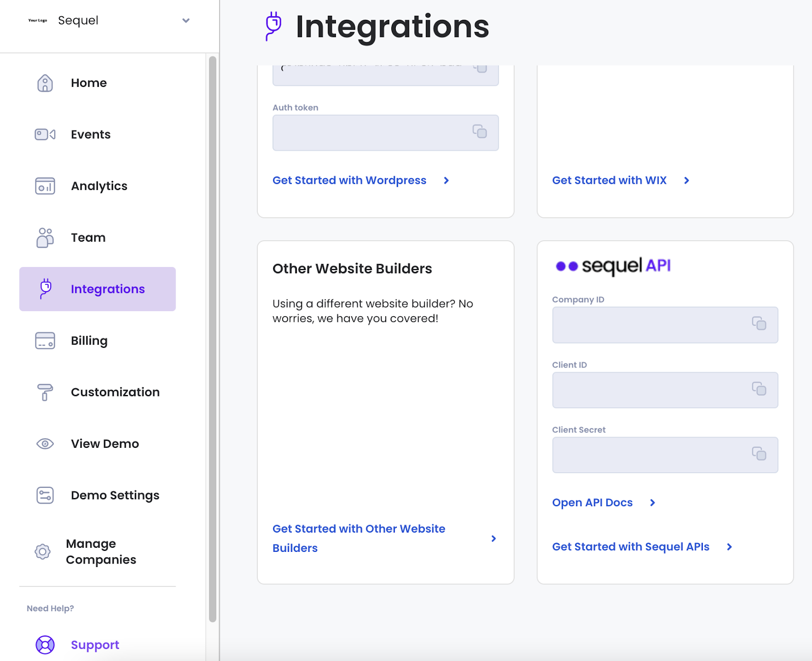
Task: Select the highlighted Integrations menu item
Action: click(97, 289)
